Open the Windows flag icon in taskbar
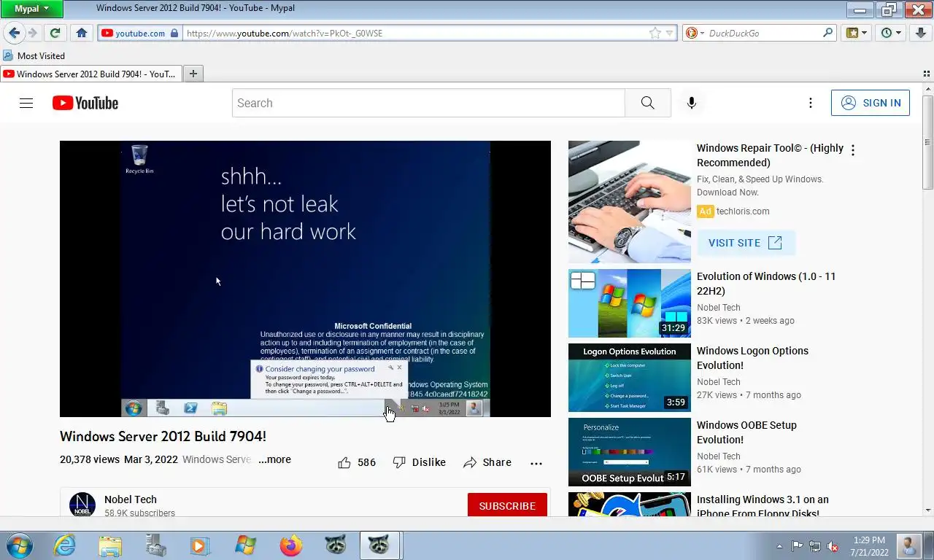Screen dimensions: 934x560 click(x=245, y=545)
